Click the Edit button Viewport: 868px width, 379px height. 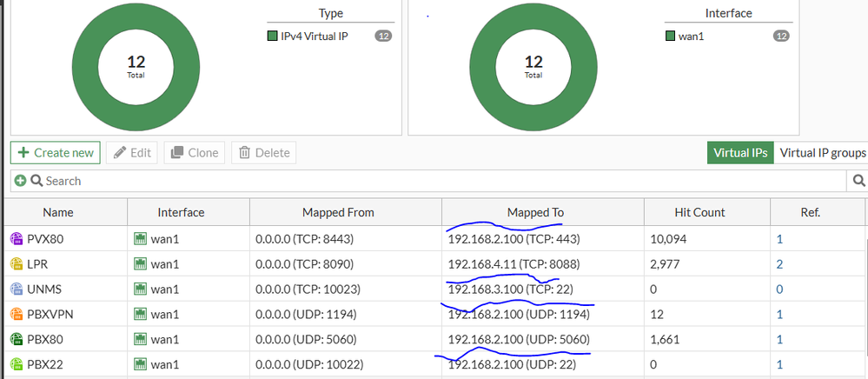coord(132,152)
